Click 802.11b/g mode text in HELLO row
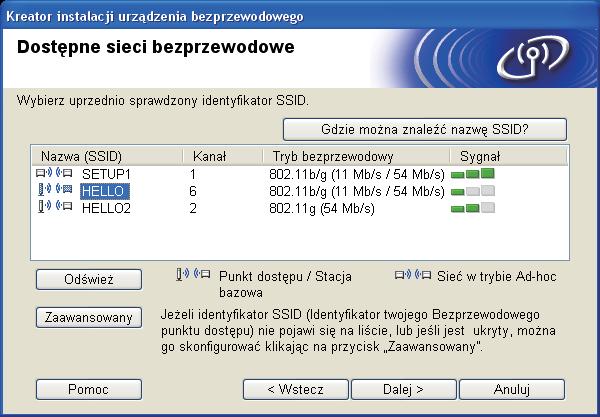The image size is (600, 417). pyautogui.click(x=357, y=191)
